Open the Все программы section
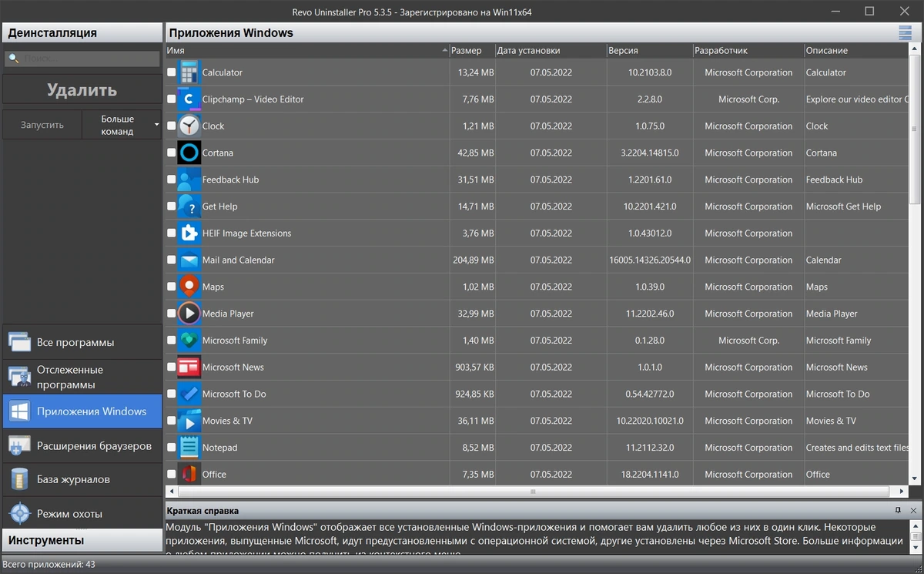 (82, 342)
